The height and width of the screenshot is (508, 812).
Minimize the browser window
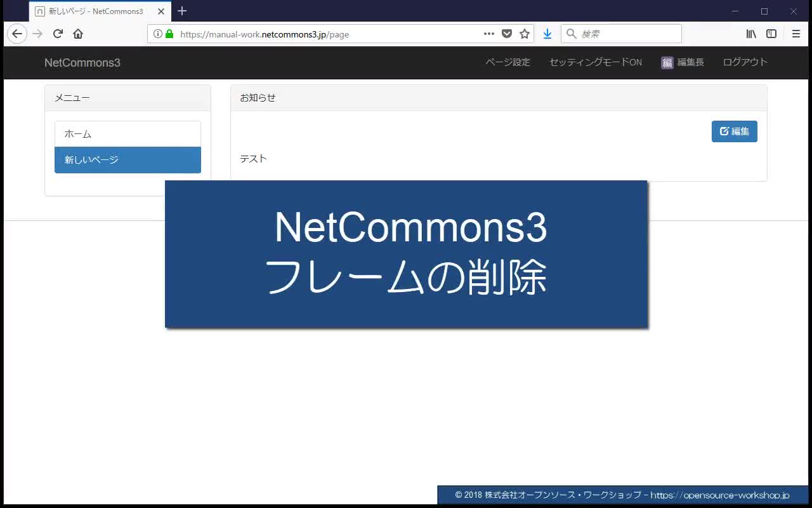735,11
